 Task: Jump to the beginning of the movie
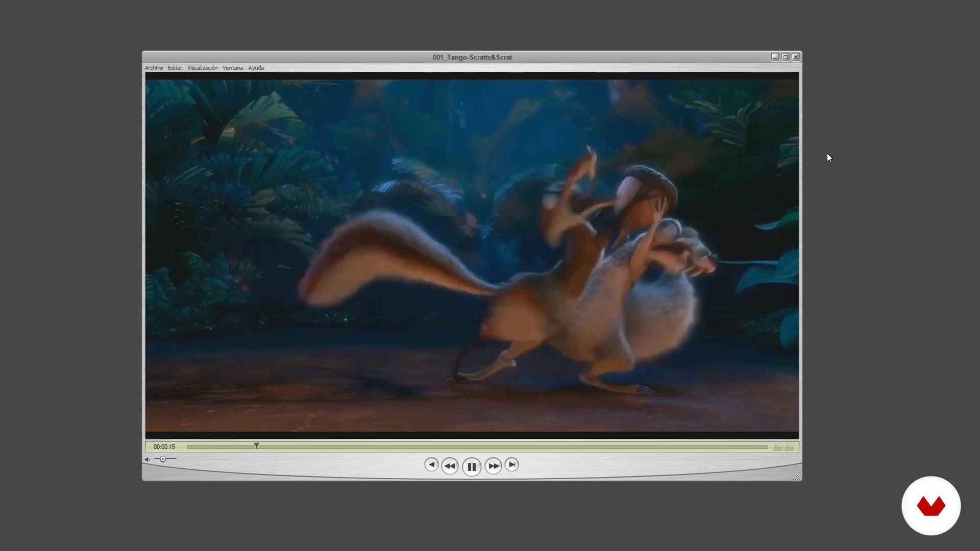coord(431,464)
